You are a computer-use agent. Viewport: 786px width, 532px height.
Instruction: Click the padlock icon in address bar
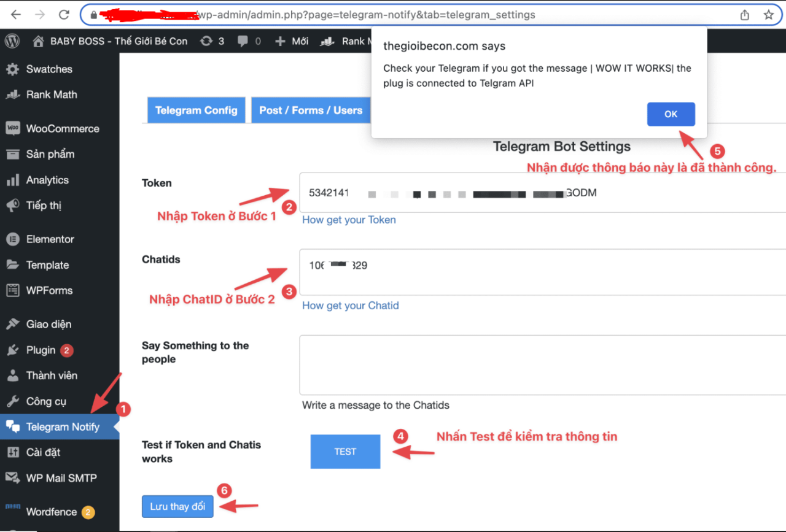point(93,15)
